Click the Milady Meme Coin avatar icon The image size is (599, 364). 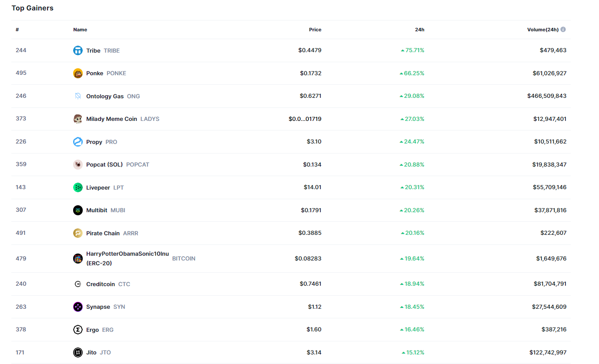[x=77, y=119]
